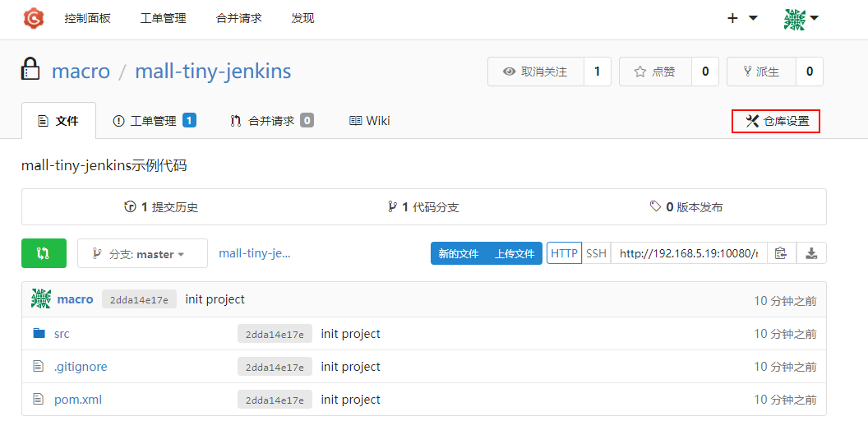Open commit hash in the src row
The image size is (868, 435).
point(275,334)
